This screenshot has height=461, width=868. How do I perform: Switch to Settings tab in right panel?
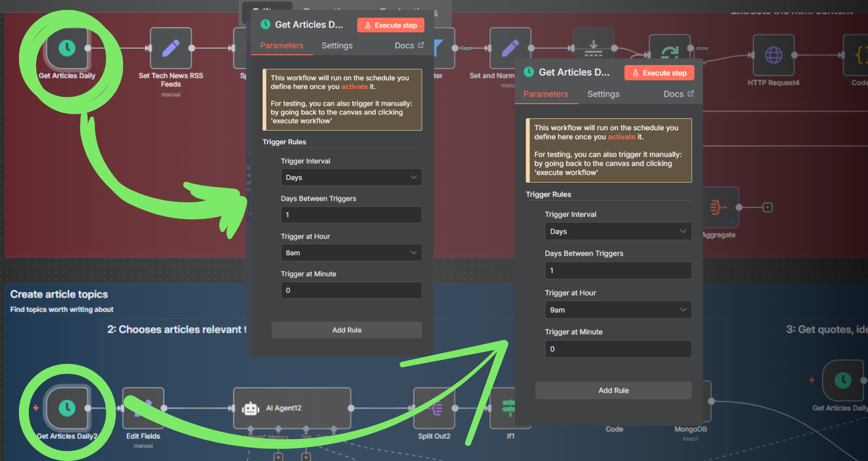[x=603, y=94]
